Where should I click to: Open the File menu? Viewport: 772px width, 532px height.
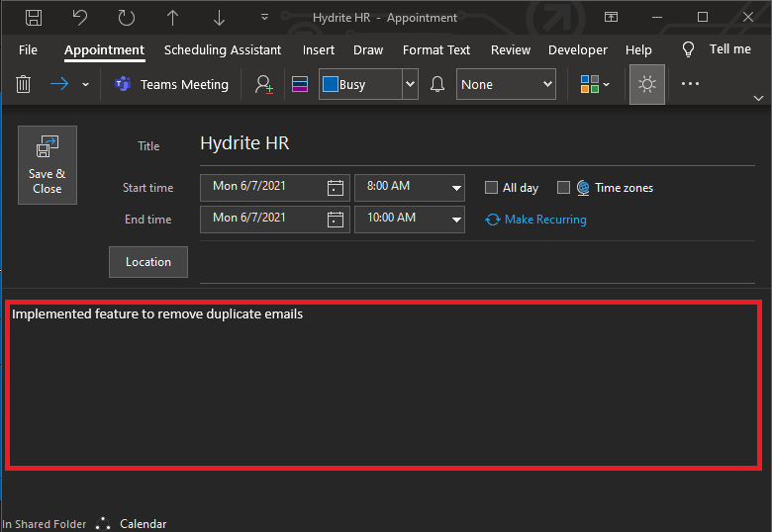click(28, 50)
